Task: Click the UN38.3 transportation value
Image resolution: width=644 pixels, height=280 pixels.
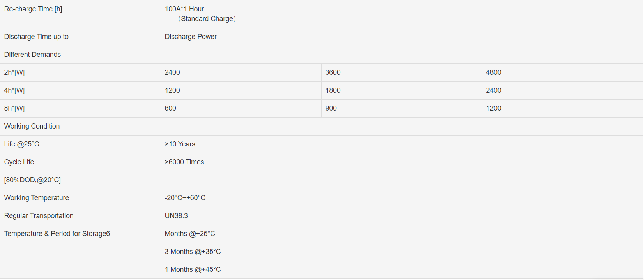Action: point(176,216)
